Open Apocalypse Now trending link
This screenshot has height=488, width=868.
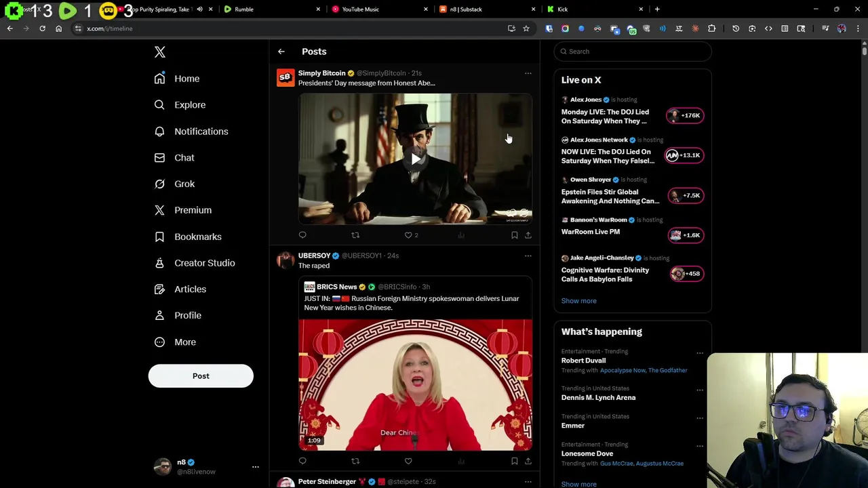pyautogui.click(x=622, y=371)
